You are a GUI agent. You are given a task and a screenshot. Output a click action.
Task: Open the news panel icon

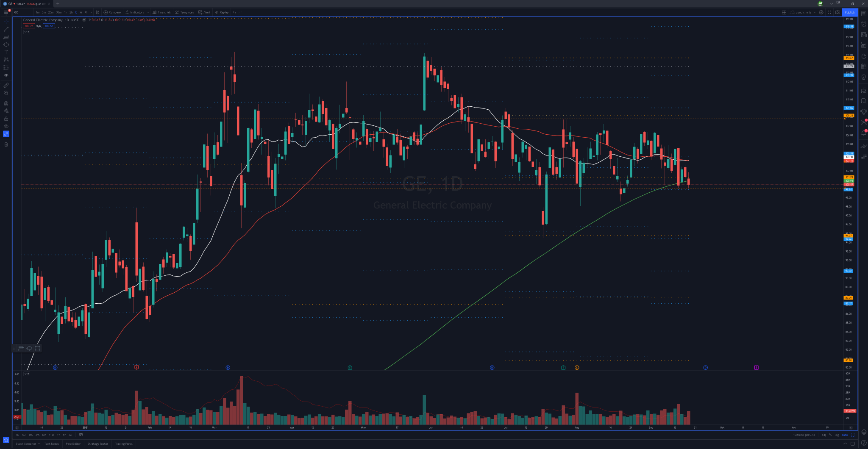pyautogui.click(x=864, y=35)
